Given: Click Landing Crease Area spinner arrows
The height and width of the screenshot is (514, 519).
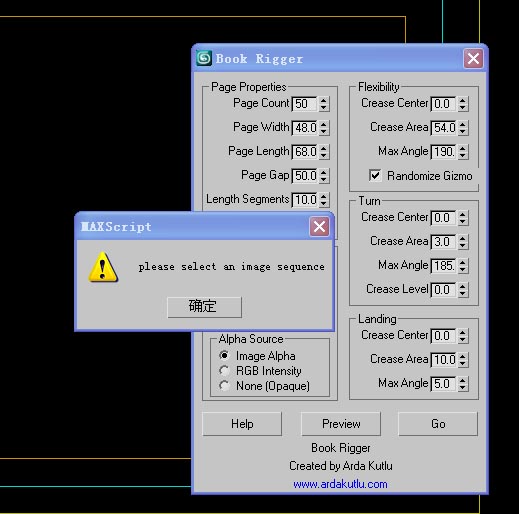Looking at the screenshot, I should 463,360.
